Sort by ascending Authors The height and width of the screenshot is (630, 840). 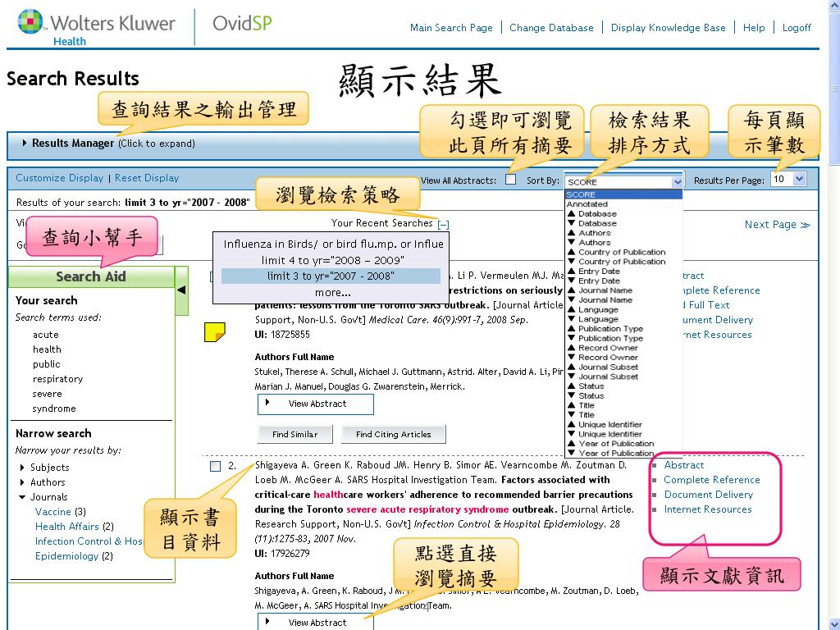[589, 233]
